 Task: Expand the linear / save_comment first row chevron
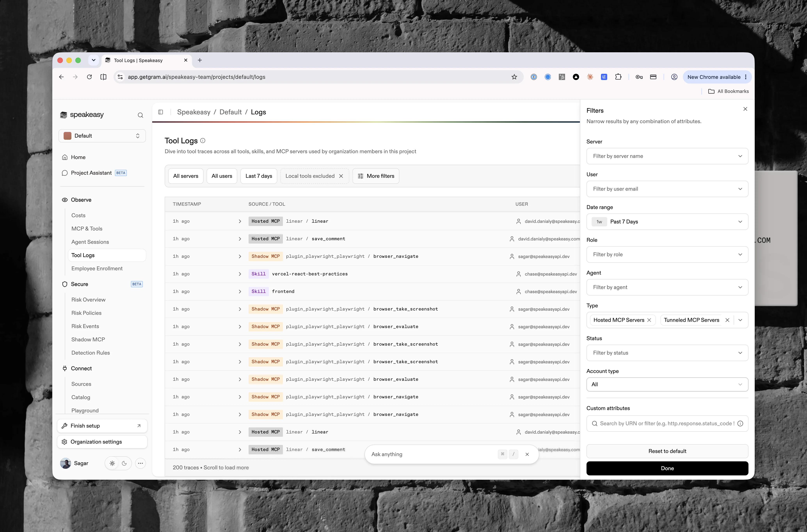tap(240, 239)
